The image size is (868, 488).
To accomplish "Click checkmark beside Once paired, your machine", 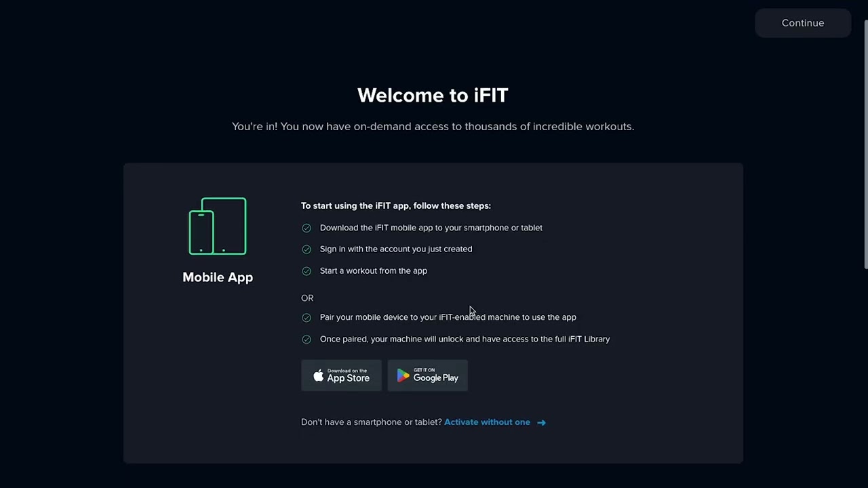I will point(307,339).
